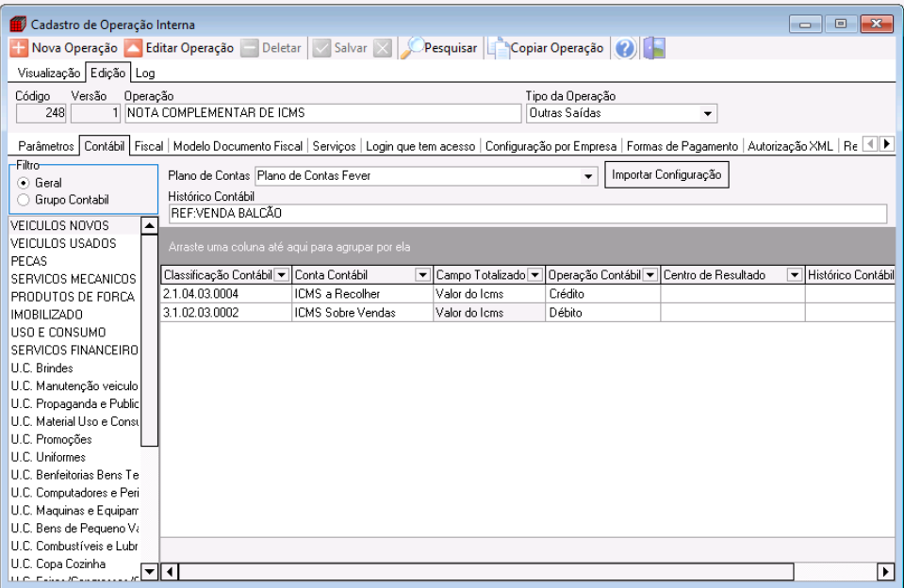Open the Parâmetros tab

click(45, 146)
